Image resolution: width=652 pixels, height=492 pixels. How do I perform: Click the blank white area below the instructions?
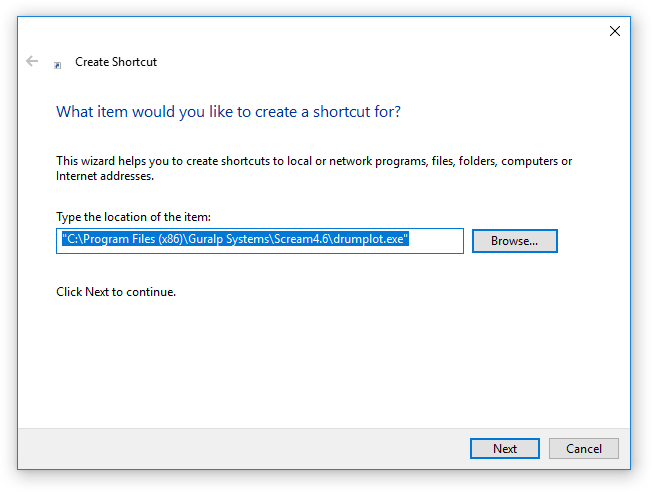click(x=324, y=362)
